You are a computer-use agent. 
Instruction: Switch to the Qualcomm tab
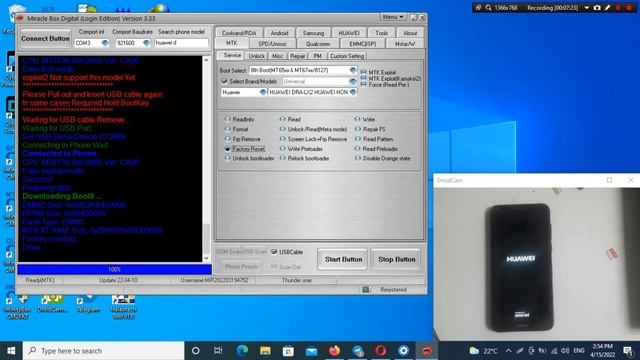318,44
